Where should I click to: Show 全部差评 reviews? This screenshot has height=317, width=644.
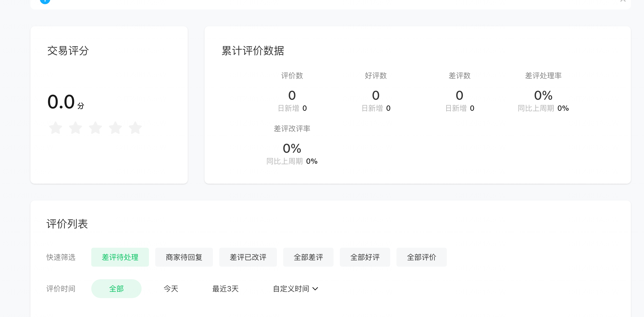click(308, 257)
